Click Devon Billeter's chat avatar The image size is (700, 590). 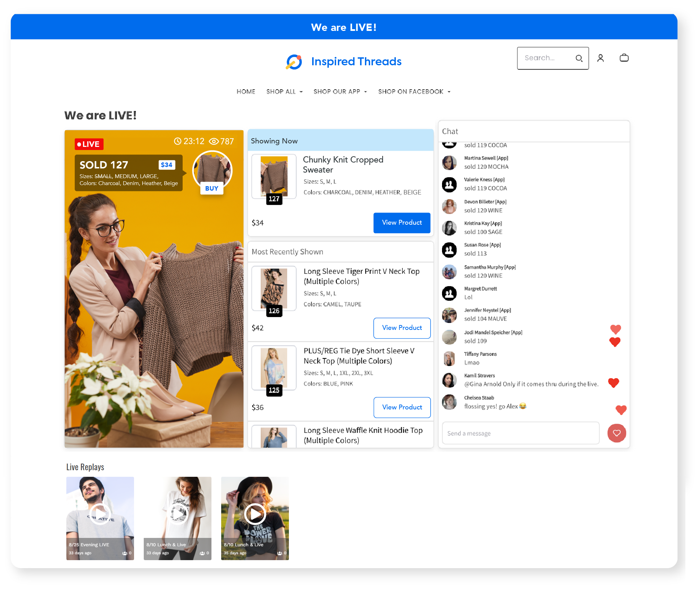tap(449, 206)
